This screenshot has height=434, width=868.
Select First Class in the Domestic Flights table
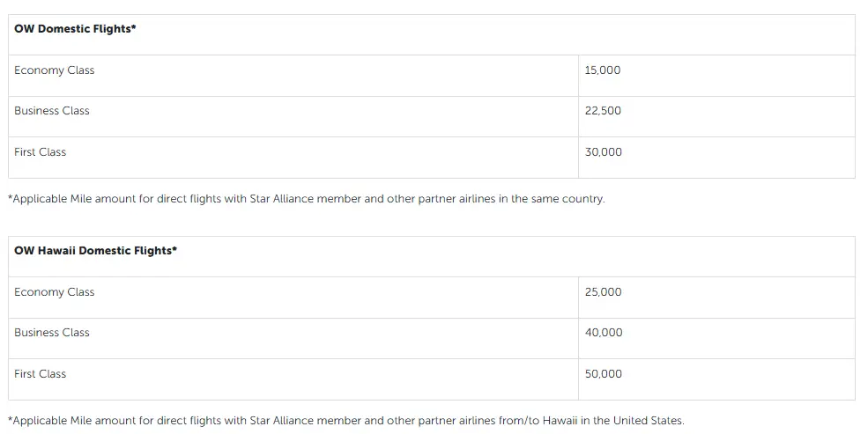coord(41,152)
